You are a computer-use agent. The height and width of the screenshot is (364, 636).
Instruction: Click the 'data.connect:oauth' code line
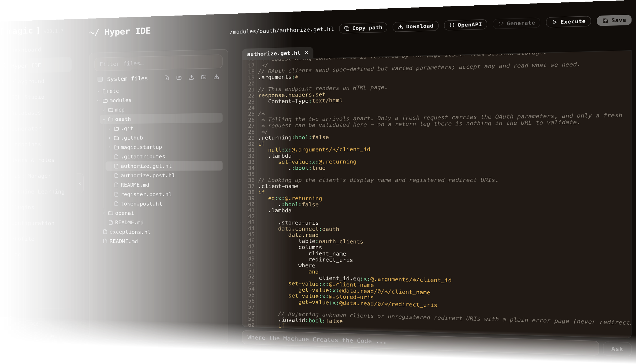coord(308,229)
